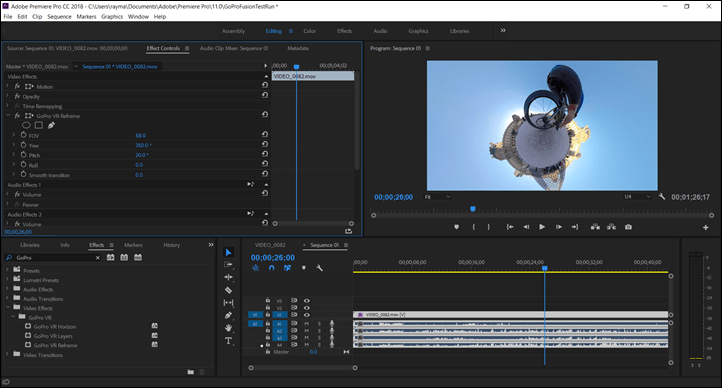This screenshot has height=388, width=722.
Task: Open timeline display settings wrench
Action: tap(319, 267)
